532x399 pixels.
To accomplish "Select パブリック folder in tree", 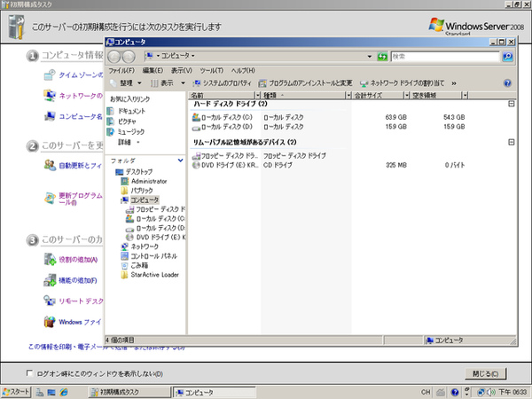I will 137,191.
